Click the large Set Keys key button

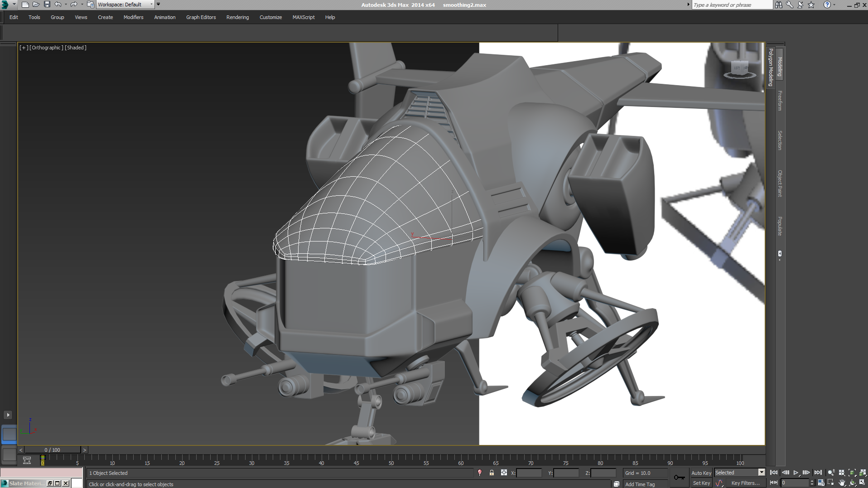[679, 478]
